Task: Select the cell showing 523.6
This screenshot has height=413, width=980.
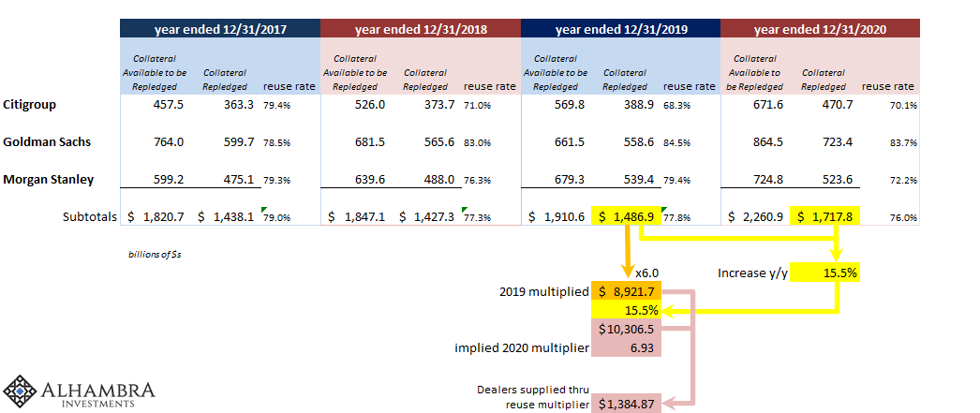Action: pyautogui.click(x=837, y=180)
